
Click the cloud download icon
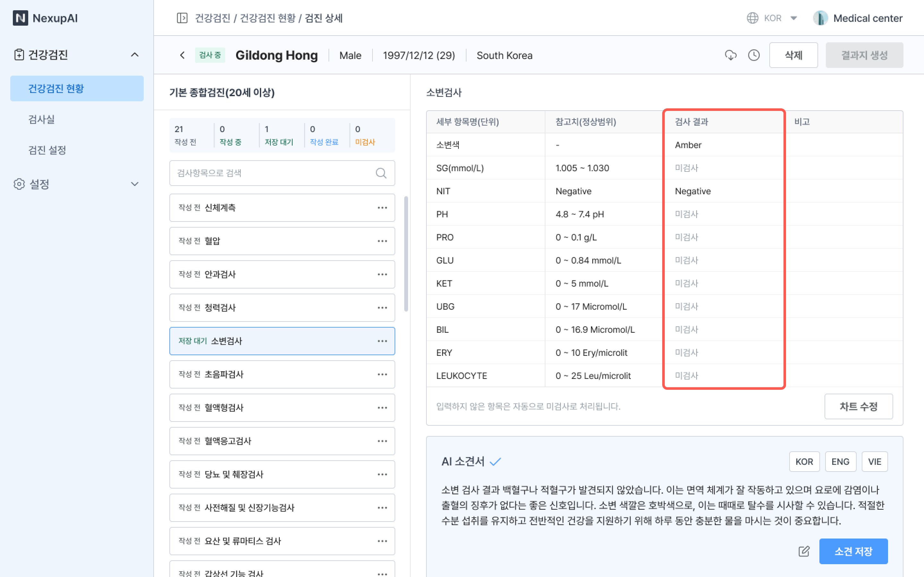(x=731, y=55)
